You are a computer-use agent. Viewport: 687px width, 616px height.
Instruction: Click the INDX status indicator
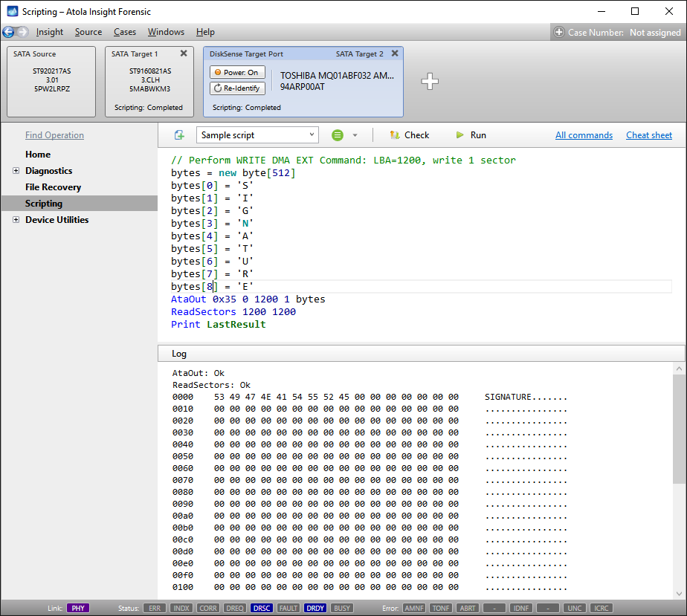[181, 608]
